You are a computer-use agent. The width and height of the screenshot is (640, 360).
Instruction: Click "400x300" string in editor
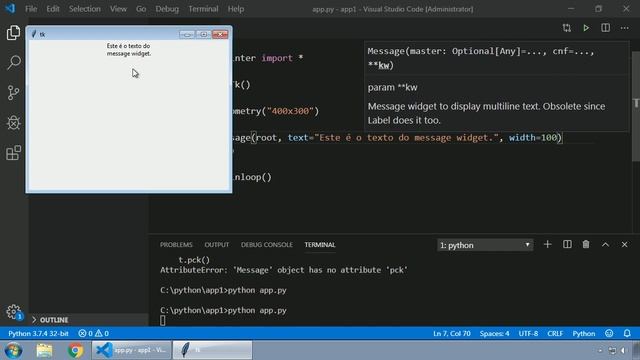pyautogui.click(x=290, y=111)
